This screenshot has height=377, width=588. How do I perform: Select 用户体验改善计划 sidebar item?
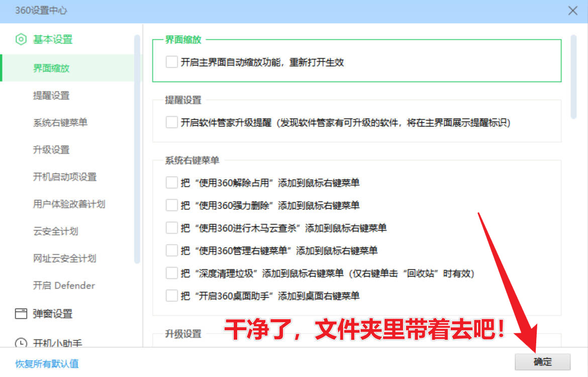click(69, 204)
